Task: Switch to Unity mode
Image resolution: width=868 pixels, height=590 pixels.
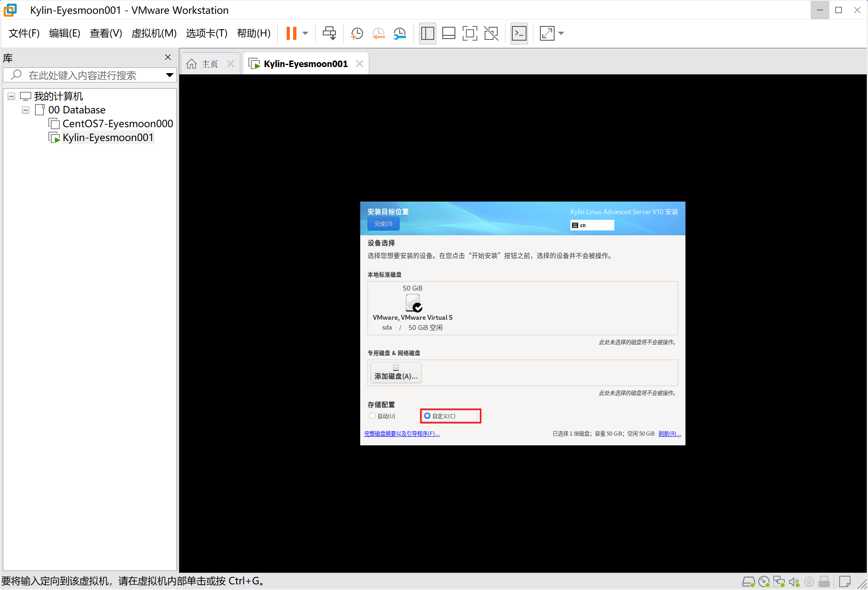Action: coord(491,33)
